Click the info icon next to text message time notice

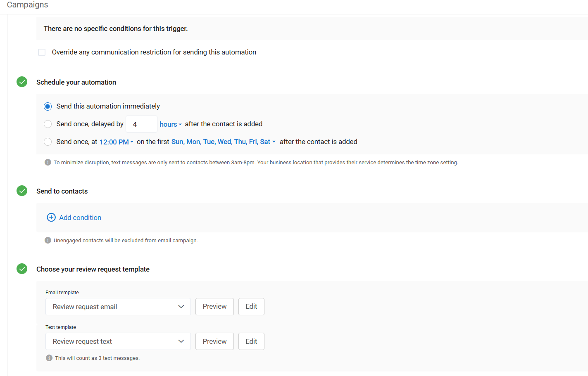[x=48, y=162]
